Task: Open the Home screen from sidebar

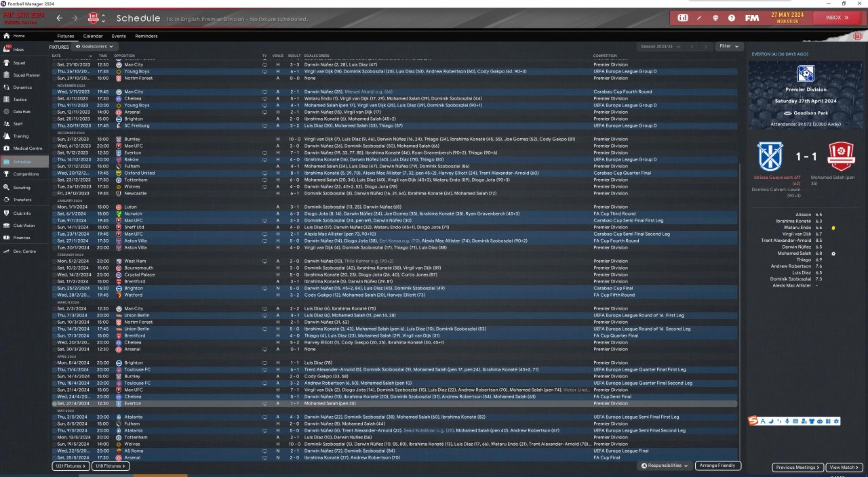Action: [x=24, y=36]
